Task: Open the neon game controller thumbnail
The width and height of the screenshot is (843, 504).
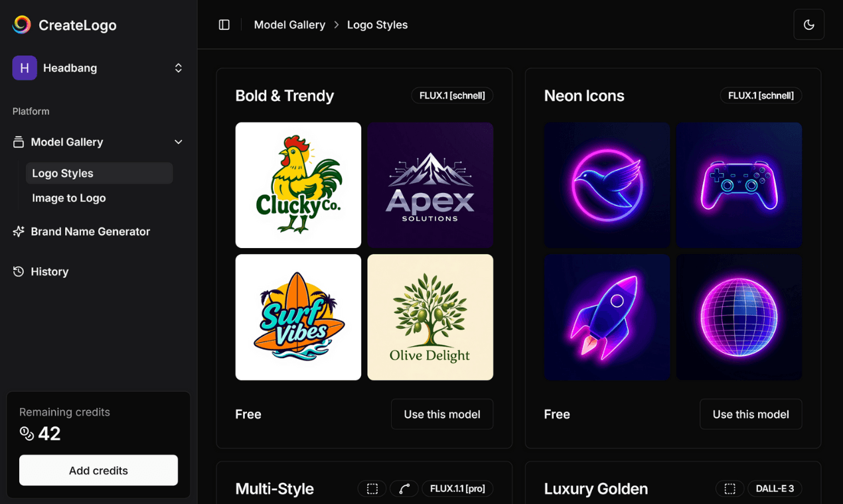Action: tap(739, 185)
